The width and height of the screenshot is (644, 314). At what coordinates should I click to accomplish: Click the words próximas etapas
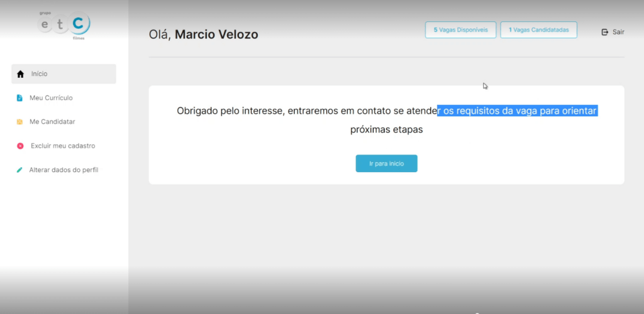coord(386,130)
